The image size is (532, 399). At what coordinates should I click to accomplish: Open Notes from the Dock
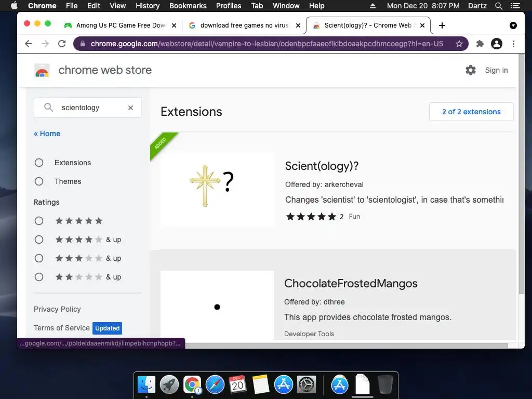[x=261, y=385]
